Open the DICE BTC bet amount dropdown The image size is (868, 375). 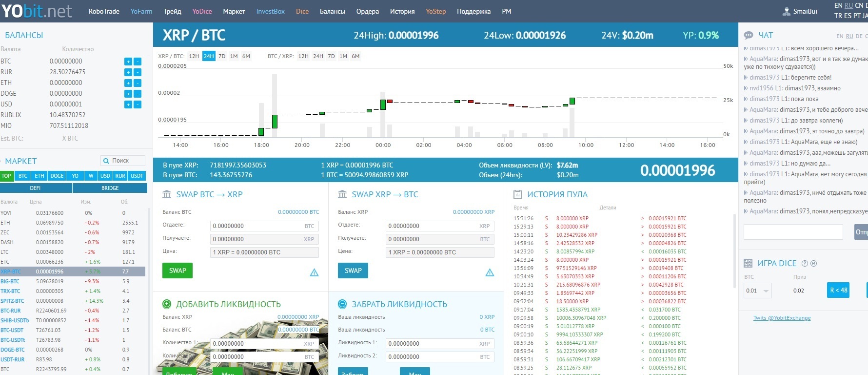click(x=758, y=291)
